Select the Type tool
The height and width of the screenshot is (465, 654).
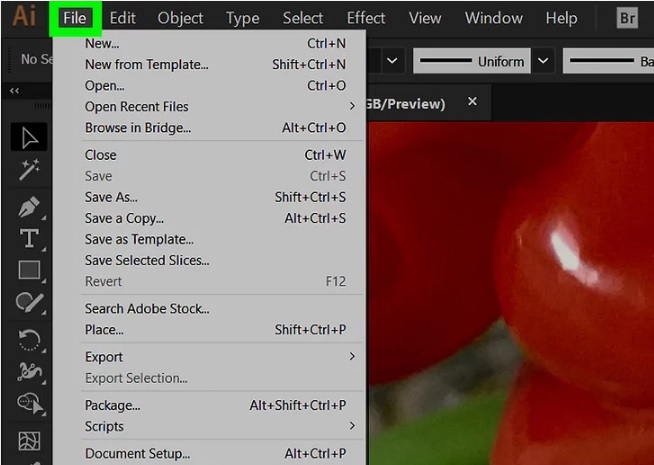pyautogui.click(x=29, y=238)
